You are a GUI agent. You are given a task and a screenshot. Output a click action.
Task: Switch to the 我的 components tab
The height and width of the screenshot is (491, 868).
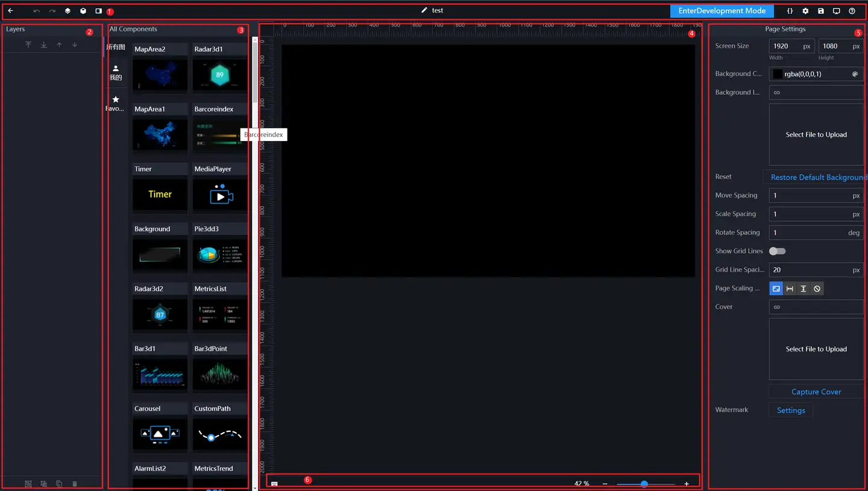[x=115, y=72]
